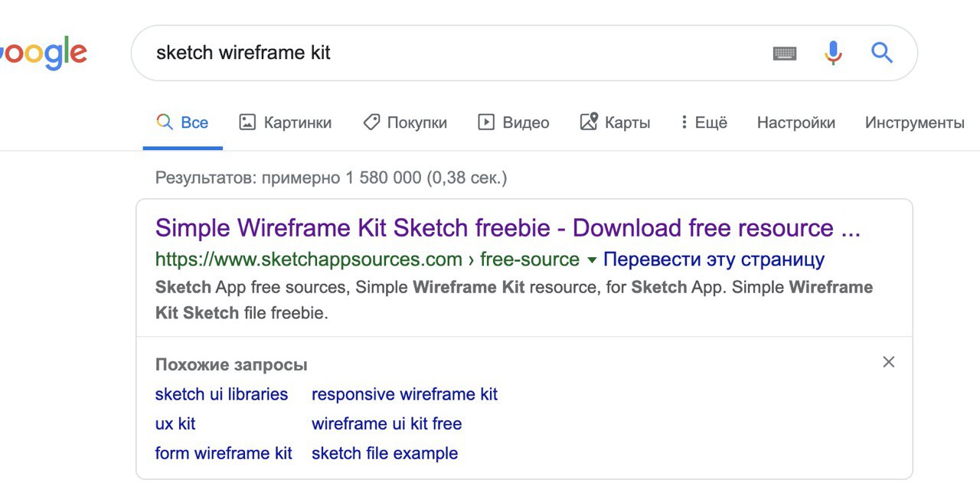Image resolution: width=980 pixels, height=496 pixels.
Task: Open Настройки menu
Action: tap(796, 122)
